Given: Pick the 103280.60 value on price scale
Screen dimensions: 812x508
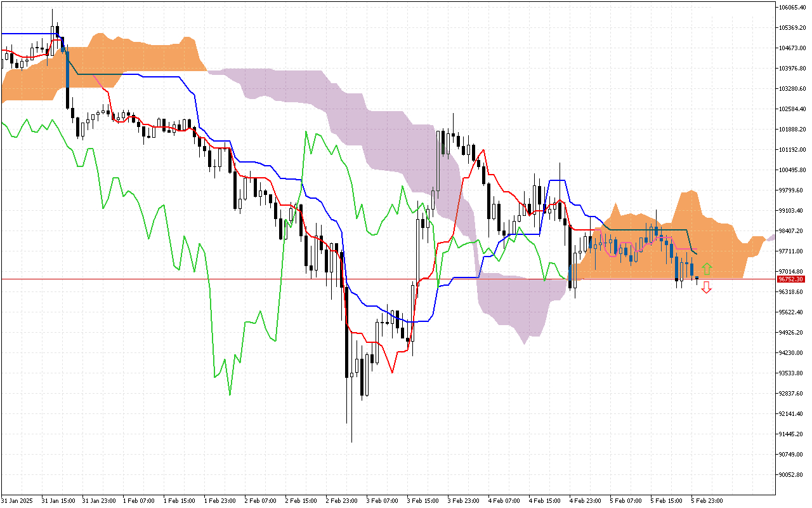Looking at the screenshot, I should (x=793, y=89).
